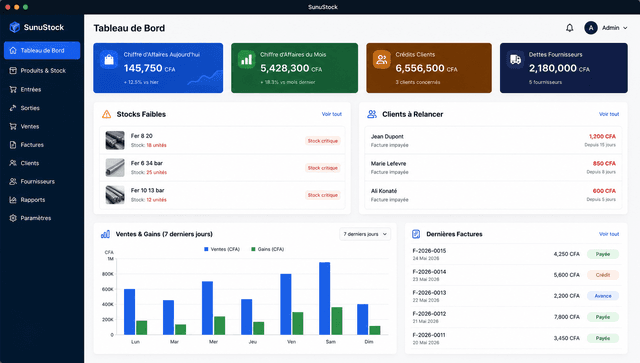Click the Fournisseurs sidebar icon

coord(13,181)
